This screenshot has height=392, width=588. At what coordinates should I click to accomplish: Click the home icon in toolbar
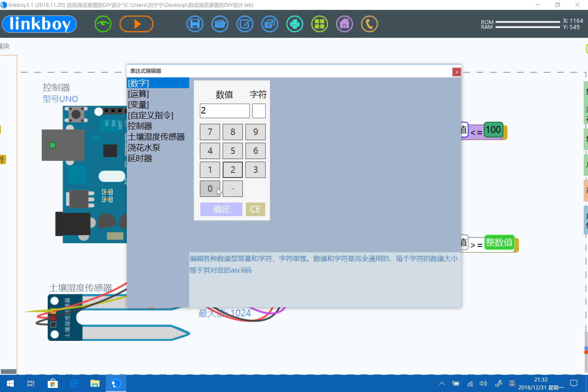coord(345,24)
